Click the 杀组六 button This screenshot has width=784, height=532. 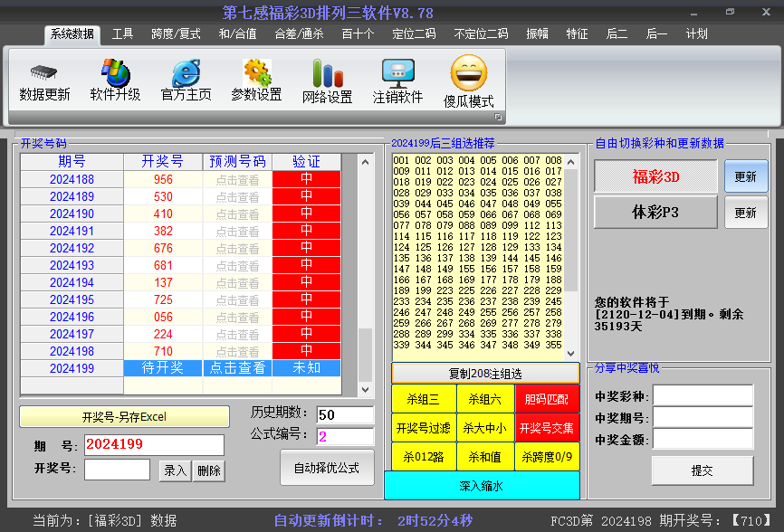pos(485,399)
